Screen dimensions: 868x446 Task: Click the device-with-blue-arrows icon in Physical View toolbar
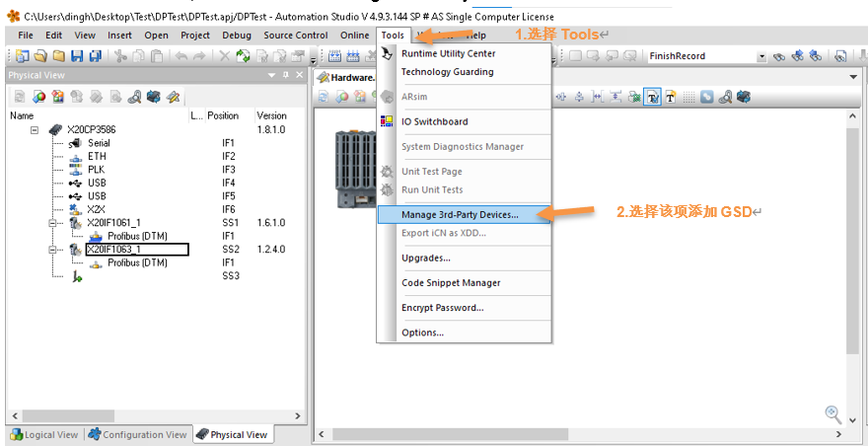coord(153,97)
